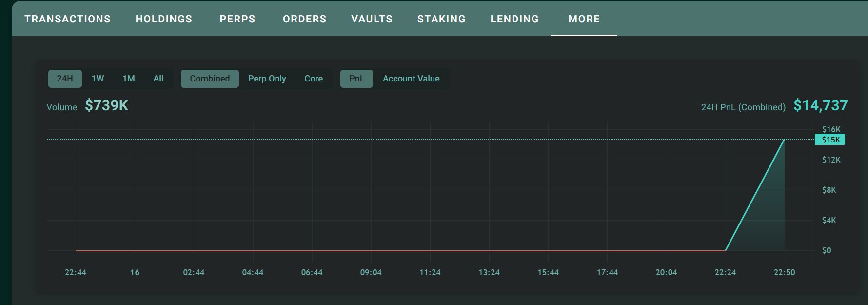Click the 04:44 time axis label

click(x=253, y=272)
